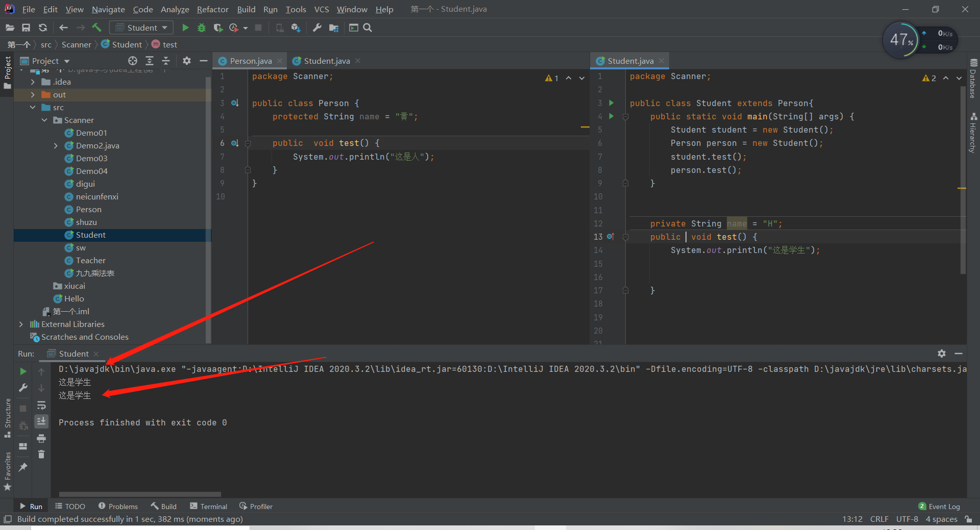Screen dimensions: 980x530
Task: Clear console with the trash icon
Action: coord(41,454)
